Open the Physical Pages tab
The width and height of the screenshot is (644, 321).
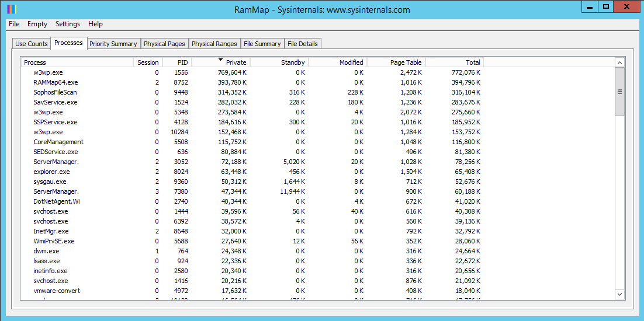click(165, 44)
